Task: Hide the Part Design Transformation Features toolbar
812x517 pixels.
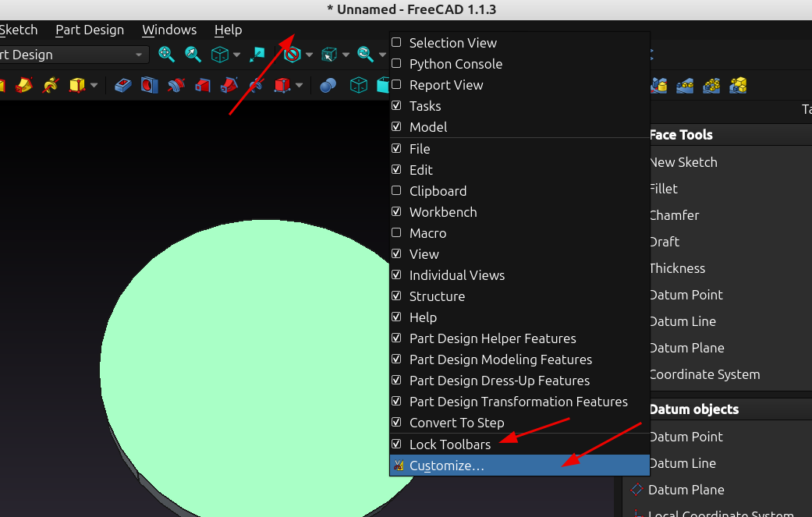Action: pos(397,401)
